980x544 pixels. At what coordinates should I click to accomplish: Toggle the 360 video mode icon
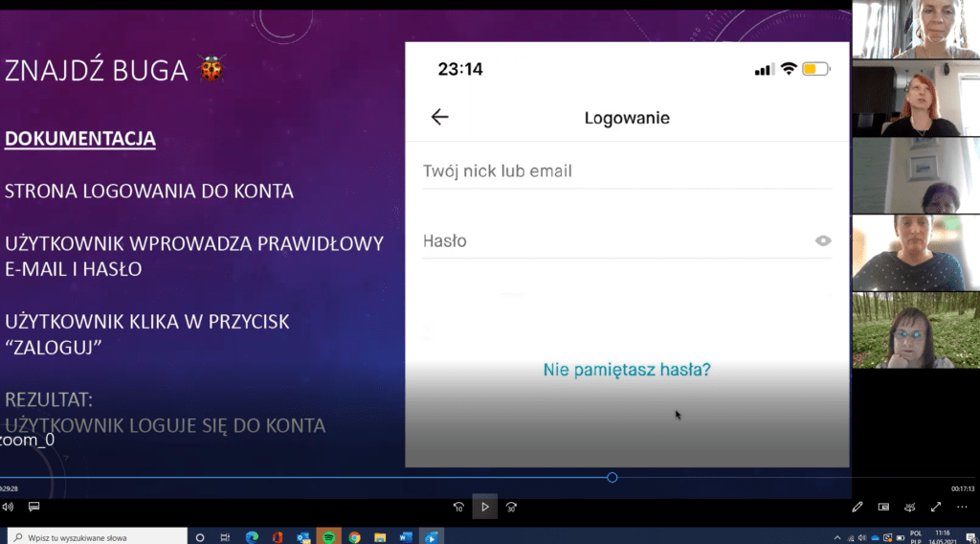tap(909, 507)
